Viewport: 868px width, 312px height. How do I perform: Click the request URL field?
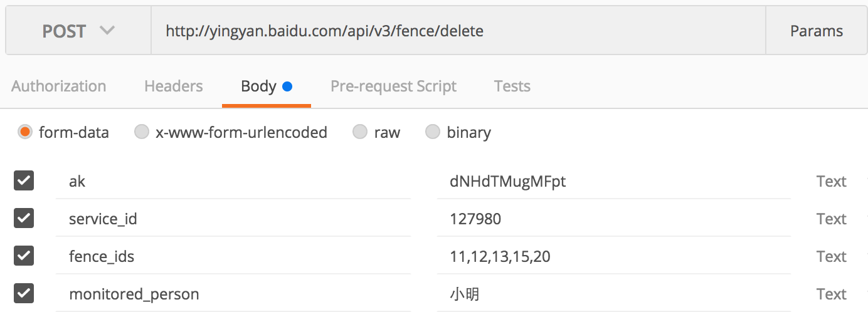point(458,31)
